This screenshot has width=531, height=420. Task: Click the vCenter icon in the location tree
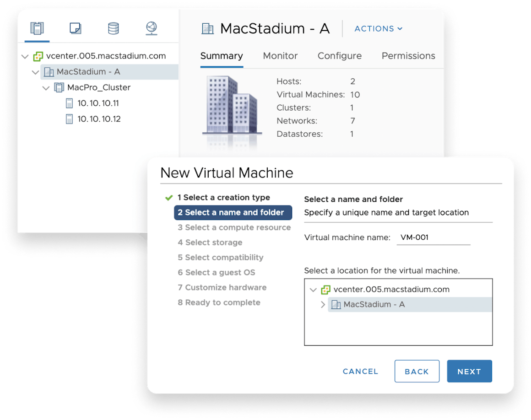click(x=326, y=290)
